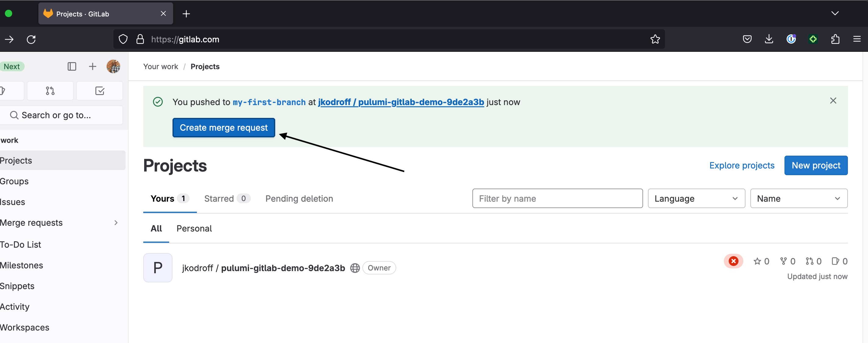Click Your work breadcrumb link
The image size is (868, 343).
coord(160,66)
